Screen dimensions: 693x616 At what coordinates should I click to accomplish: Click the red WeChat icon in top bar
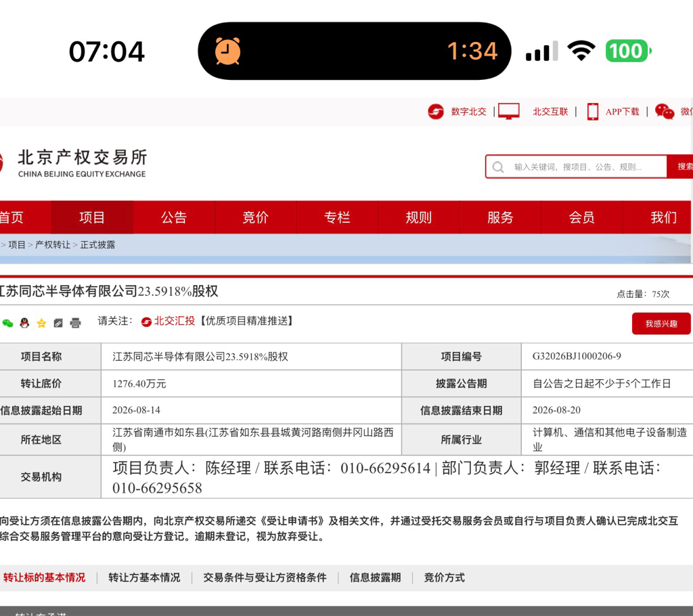click(x=665, y=112)
